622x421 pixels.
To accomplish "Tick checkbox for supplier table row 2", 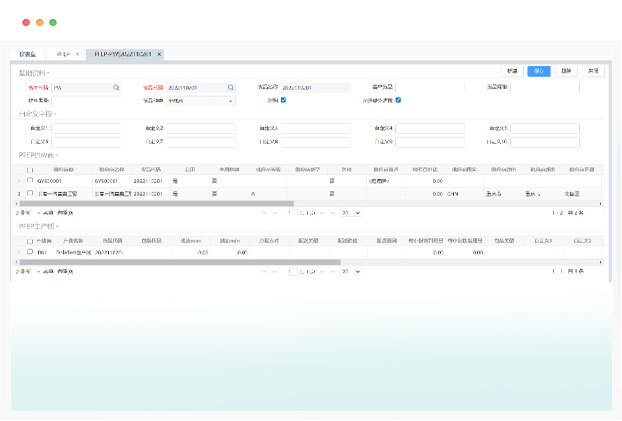I will (30, 193).
